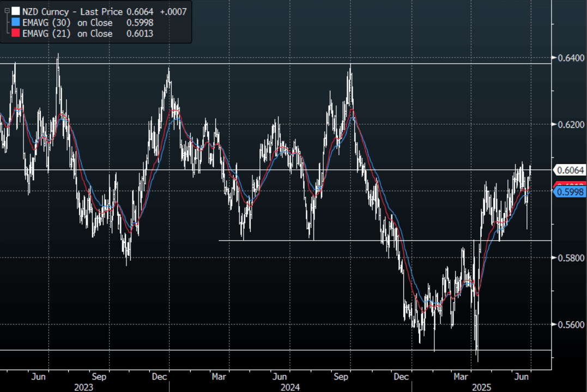Image resolution: width=587 pixels, height=392 pixels.
Task: Click the 0.6400 price axis label
Action: [569, 58]
